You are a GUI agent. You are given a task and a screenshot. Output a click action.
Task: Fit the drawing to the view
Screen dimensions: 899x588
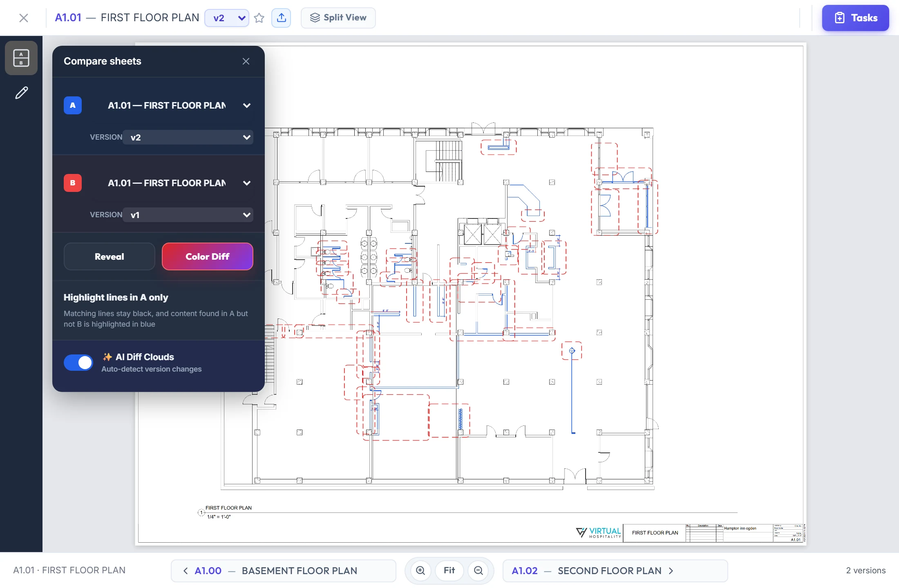coord(449,570)
